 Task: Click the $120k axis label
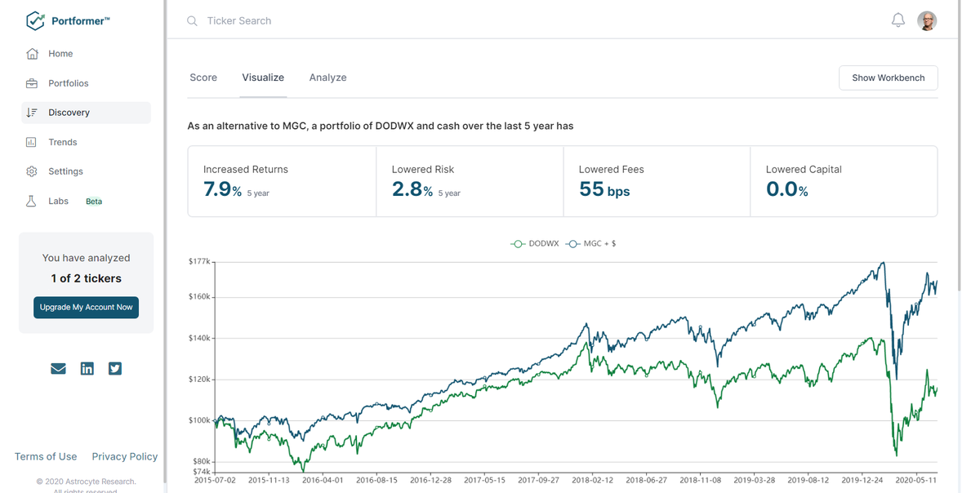tap(199, 380)
